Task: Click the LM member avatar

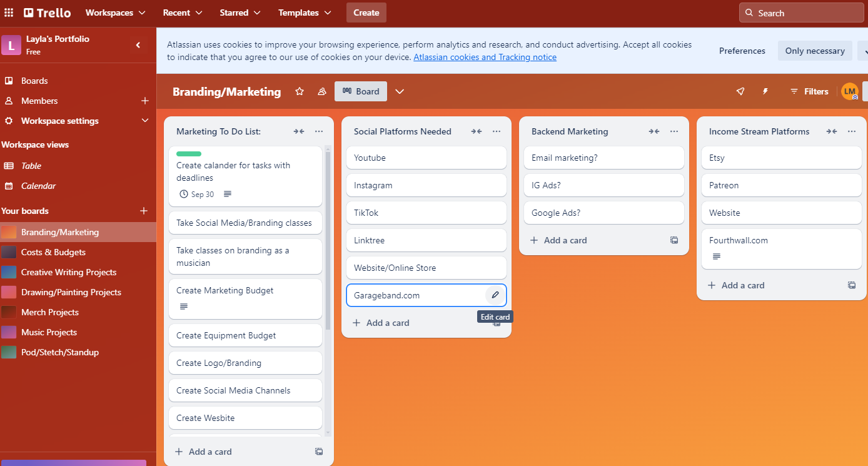Action: 849,91
